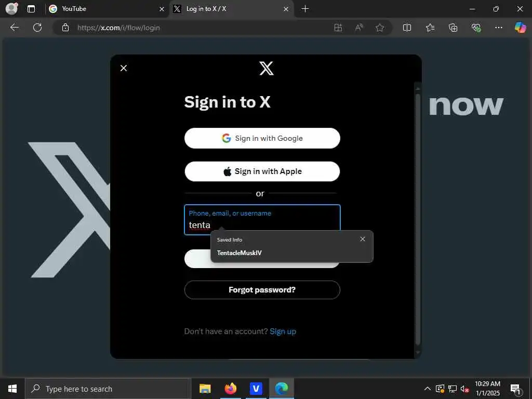Close the Log in to X tab

point(286,9)
